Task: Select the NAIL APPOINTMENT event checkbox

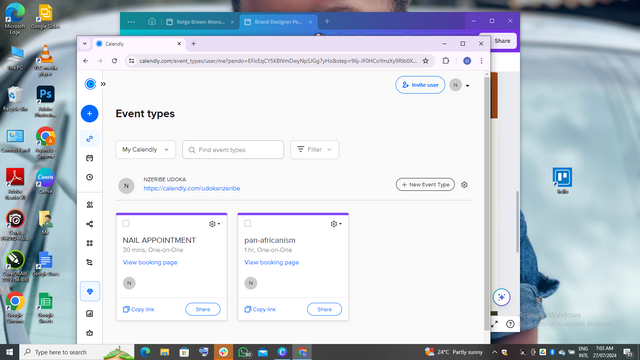Action: click(x=126, y=223)
